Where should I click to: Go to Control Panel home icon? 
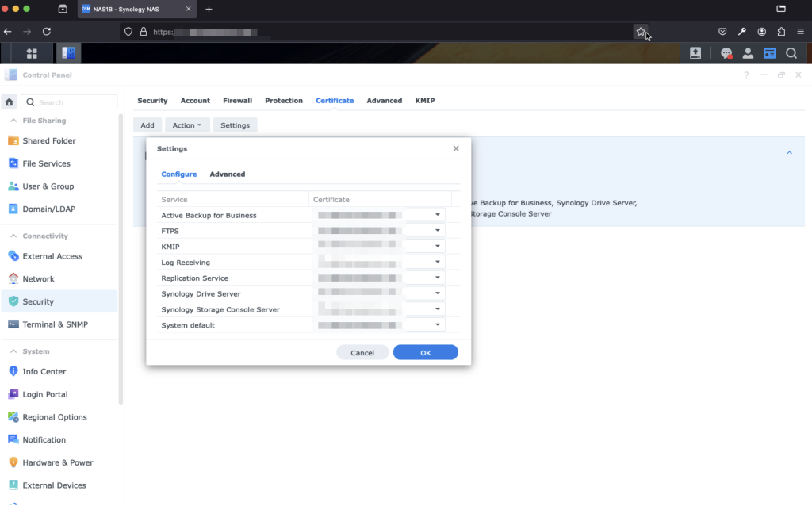click(x=10, y=102)
